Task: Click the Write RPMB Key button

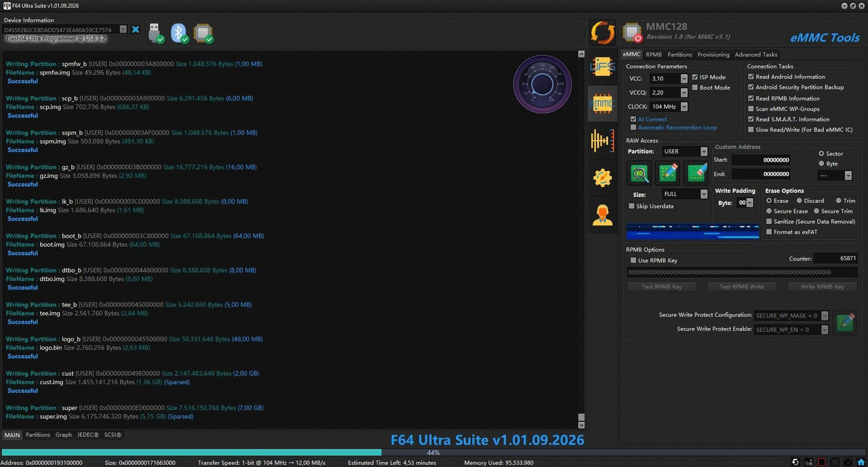Action: tap(823, 286)
